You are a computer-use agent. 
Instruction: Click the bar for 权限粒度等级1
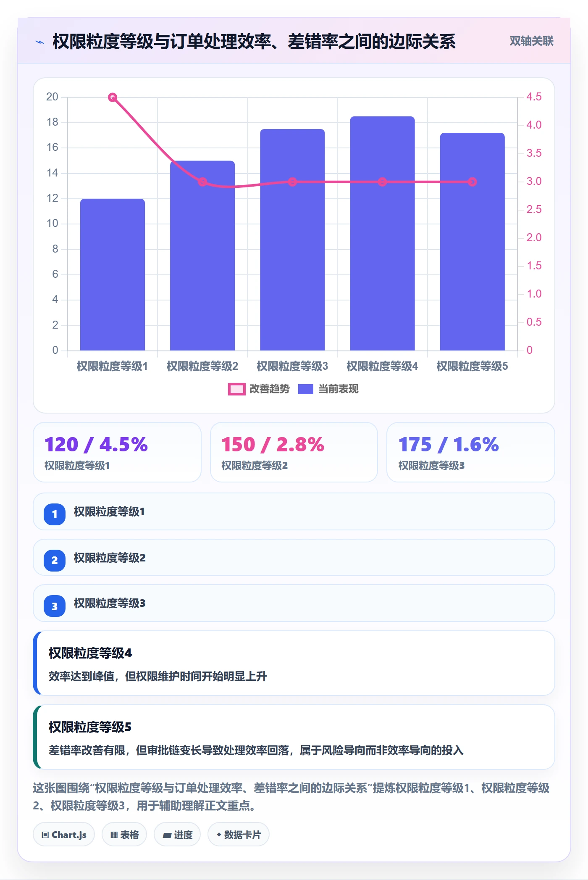click(x=113, y=274)
